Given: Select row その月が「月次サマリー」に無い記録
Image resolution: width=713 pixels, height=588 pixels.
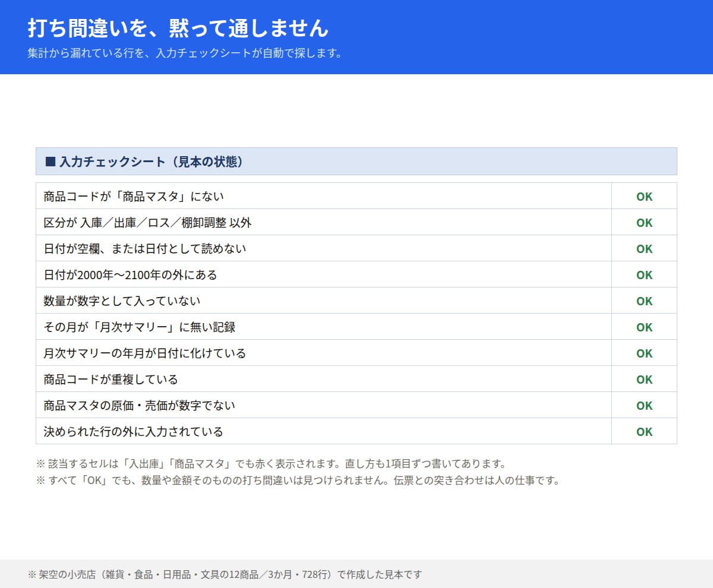Looking at the screenshot, I should [x=356, y=327].
